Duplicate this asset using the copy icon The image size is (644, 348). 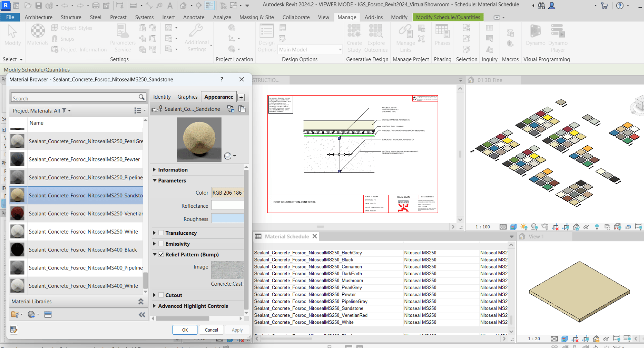(242, 109)
